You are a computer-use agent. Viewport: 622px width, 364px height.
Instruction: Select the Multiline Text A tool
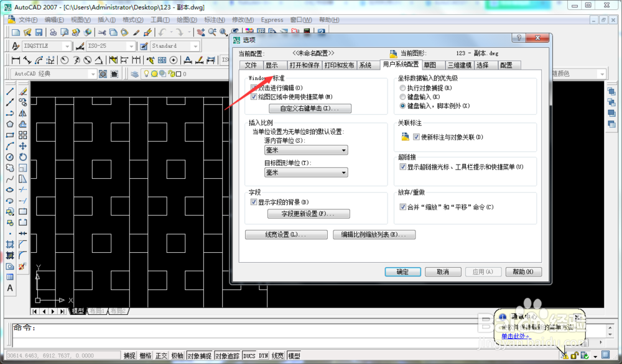coord(10,288)
